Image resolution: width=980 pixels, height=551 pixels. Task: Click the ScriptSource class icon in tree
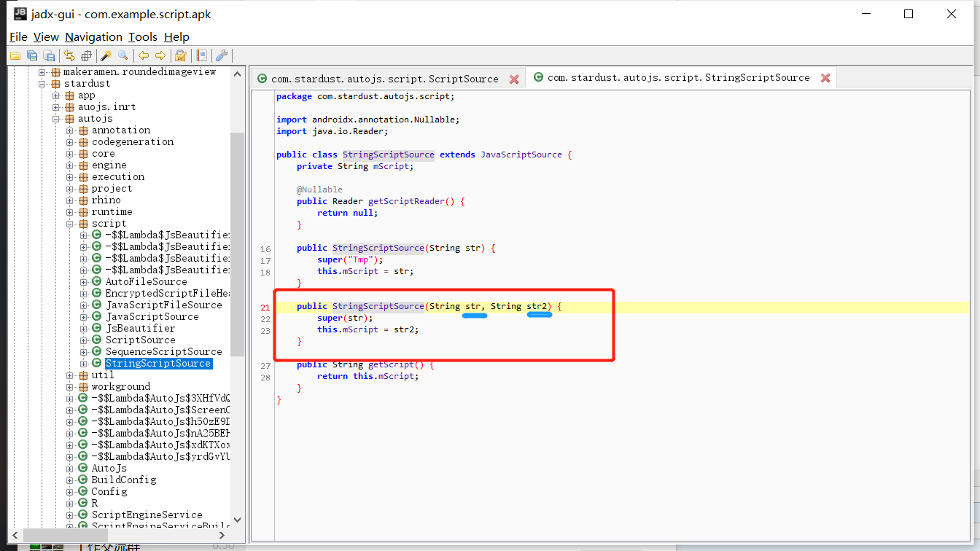pyautogui.click(x=97, y=340)
